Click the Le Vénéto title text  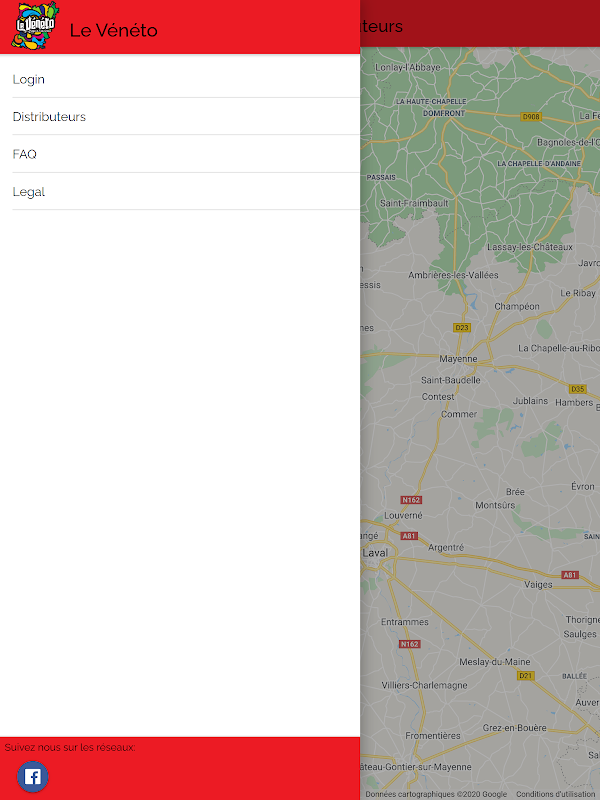click(x=113, y=31)
